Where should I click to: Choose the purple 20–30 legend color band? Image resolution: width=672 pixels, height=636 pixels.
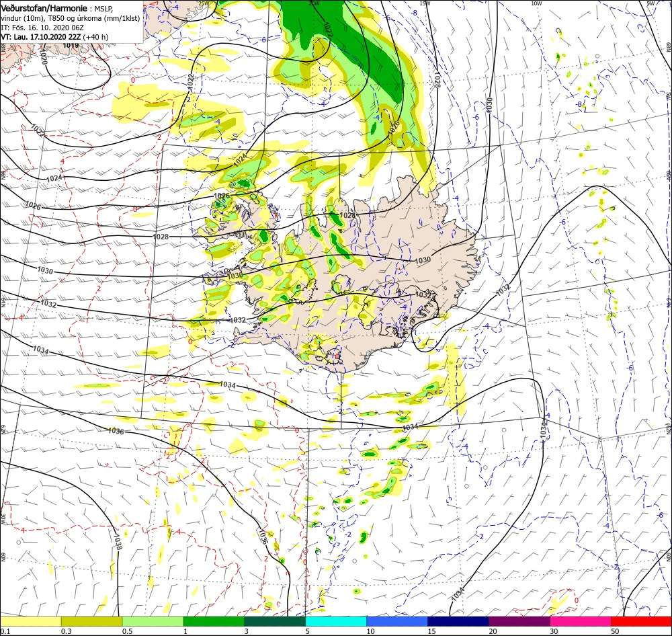pyautogui.click(x=519, y=621)
